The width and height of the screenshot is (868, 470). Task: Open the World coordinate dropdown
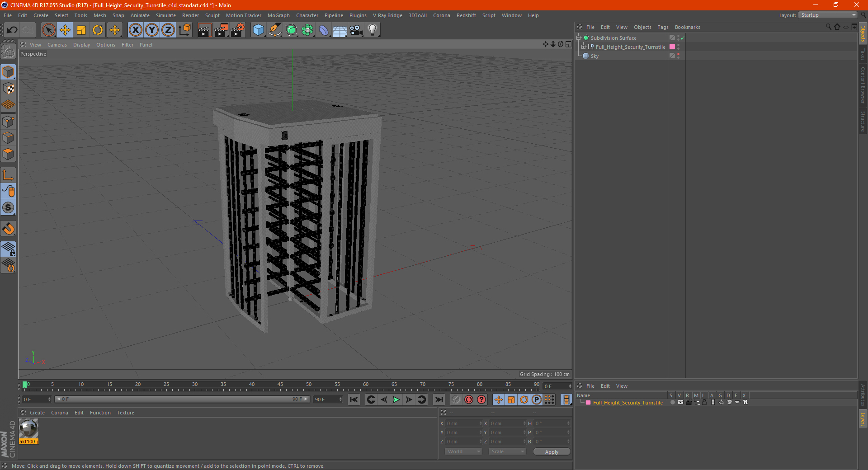463,451
